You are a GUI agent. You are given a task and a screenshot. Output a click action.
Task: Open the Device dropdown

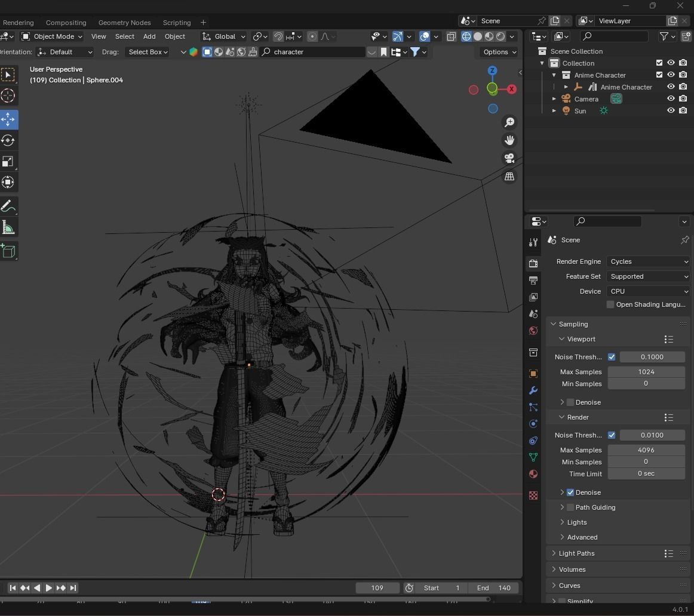pyautogui.click(x=649, y=291)
